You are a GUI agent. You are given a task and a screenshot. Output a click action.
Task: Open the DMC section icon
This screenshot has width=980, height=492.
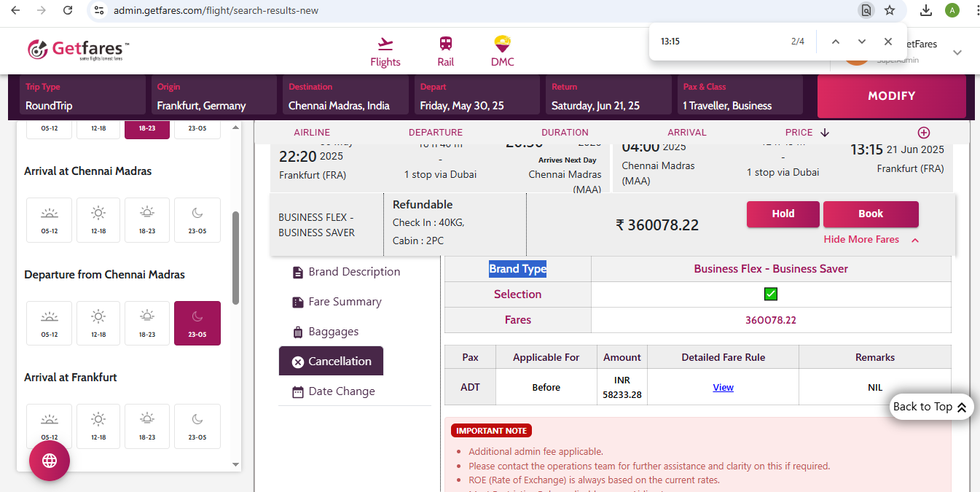pyautogui.click(x=502, y=44)
